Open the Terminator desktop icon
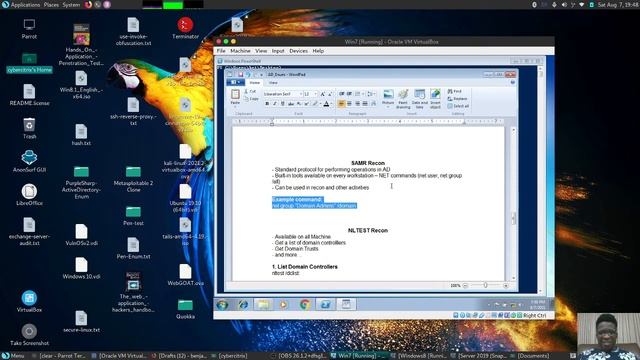640x360 pixels. pyautogui.click(x=185, y=28)
